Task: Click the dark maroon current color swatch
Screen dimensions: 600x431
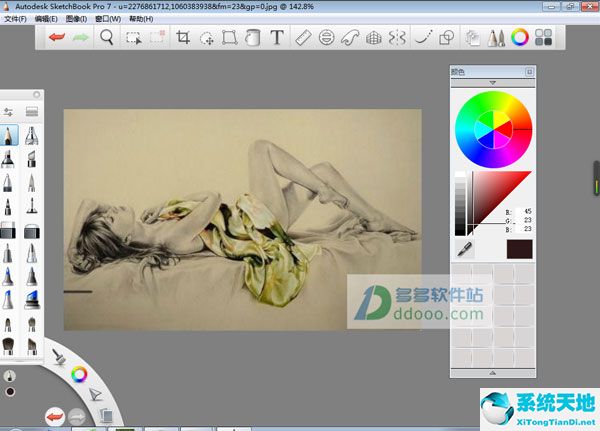Action: [x=519, y=249]
